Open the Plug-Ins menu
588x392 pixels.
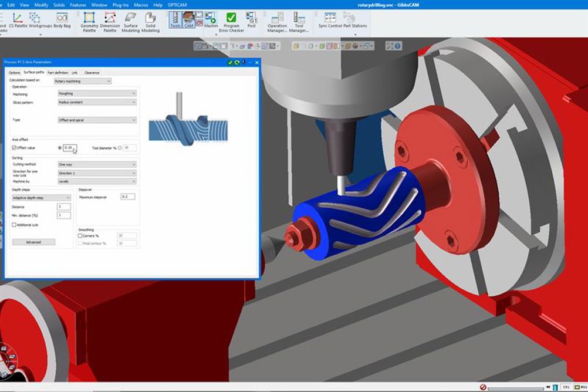click(x=120, y=5)
